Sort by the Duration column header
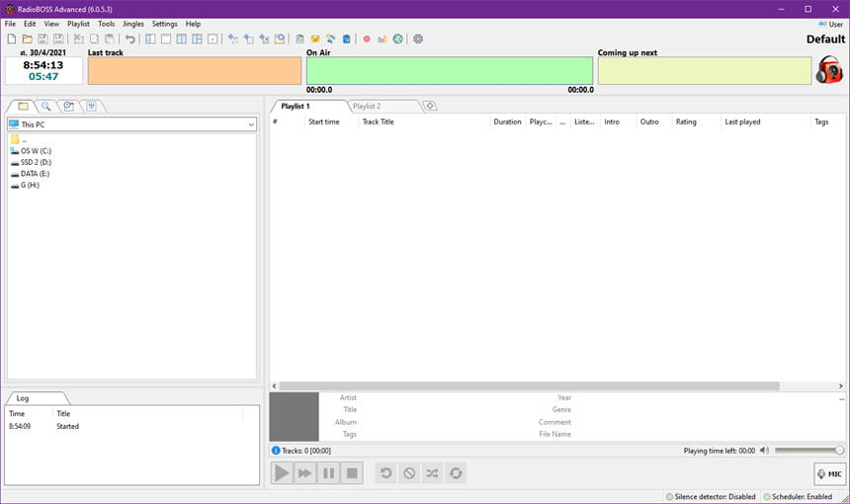Screen dimensions: 850x504 [x=507, y=122]
